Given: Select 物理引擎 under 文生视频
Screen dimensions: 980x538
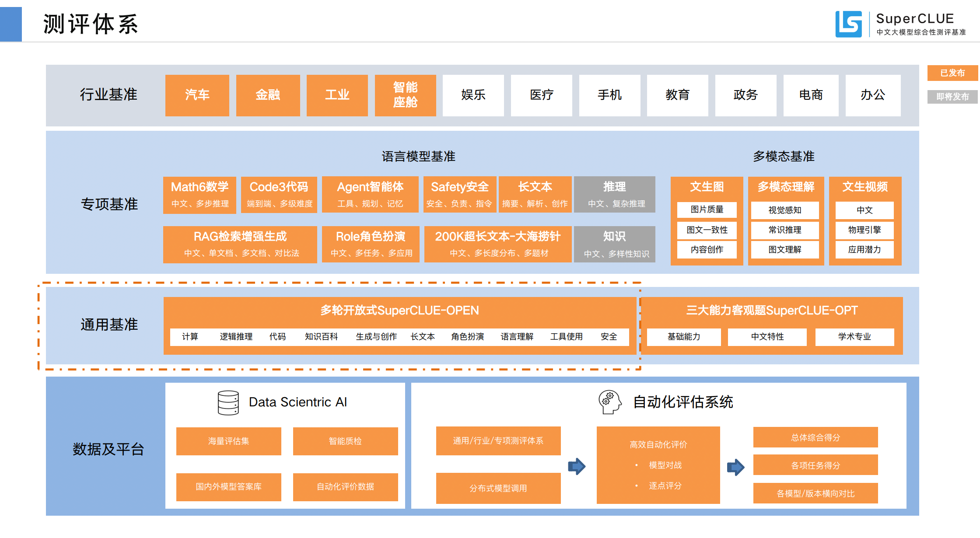Looking at the screenshot, I should point(864,230).
